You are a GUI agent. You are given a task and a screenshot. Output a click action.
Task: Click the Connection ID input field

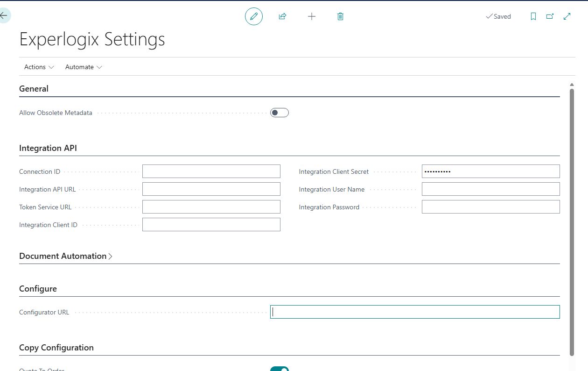[x=211, y=171]
